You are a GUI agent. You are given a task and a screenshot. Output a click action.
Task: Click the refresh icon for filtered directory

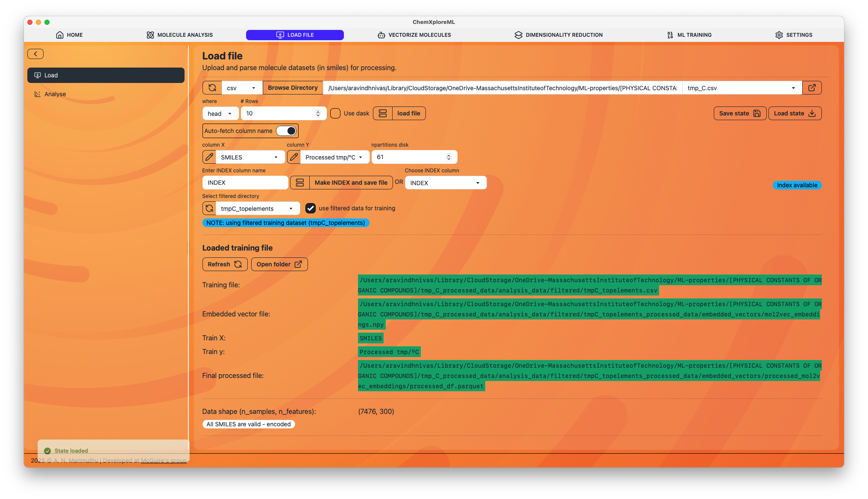(209, 208)
